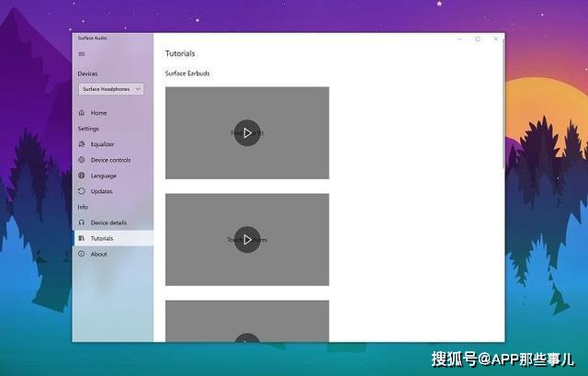Click the Surface Earbuds section heading

pos(187,74)
